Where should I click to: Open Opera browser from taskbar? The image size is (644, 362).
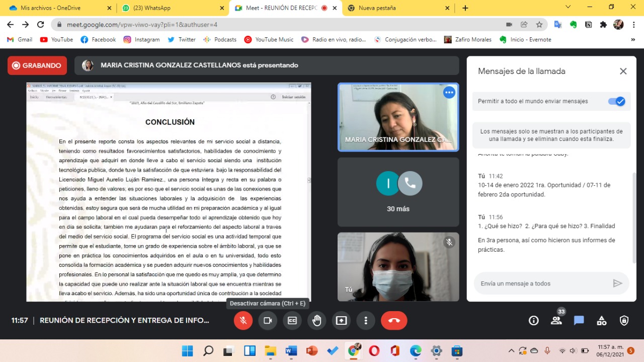click(374, 350)
